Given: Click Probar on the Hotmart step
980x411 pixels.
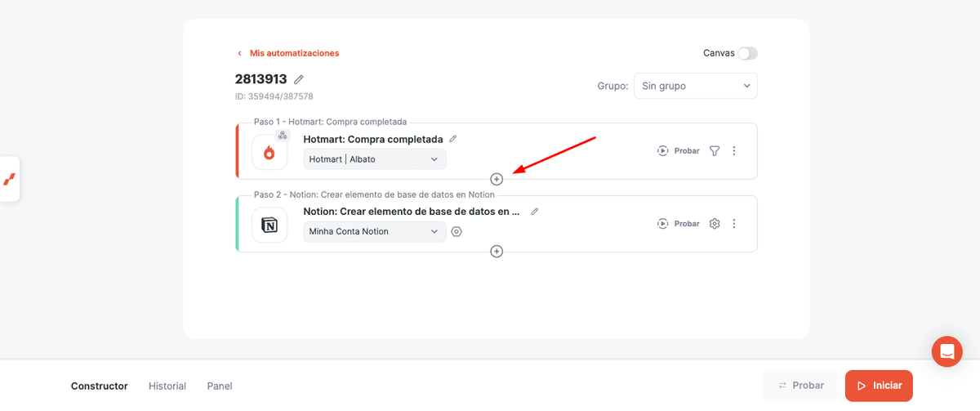Looking at the screenshot, I should tap(679, 151).
